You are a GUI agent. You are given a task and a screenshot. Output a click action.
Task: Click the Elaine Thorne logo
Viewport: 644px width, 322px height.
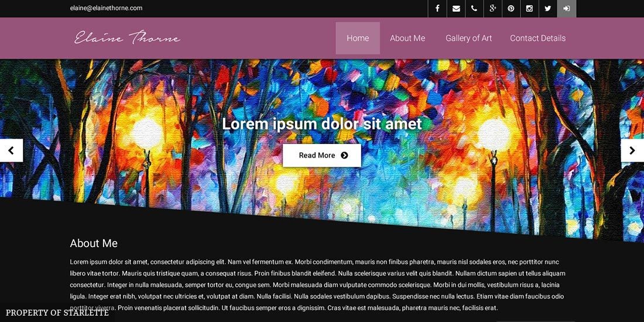pos(127,38)
